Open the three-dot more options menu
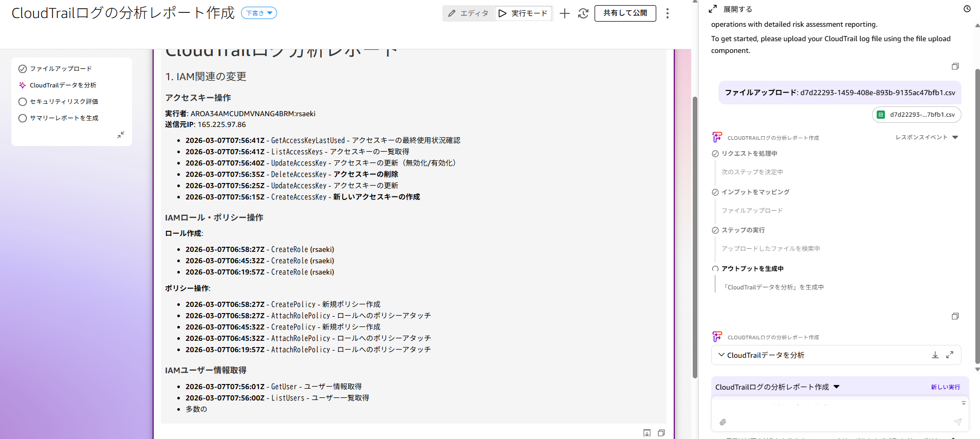980x439 pixels. point(667,13)
